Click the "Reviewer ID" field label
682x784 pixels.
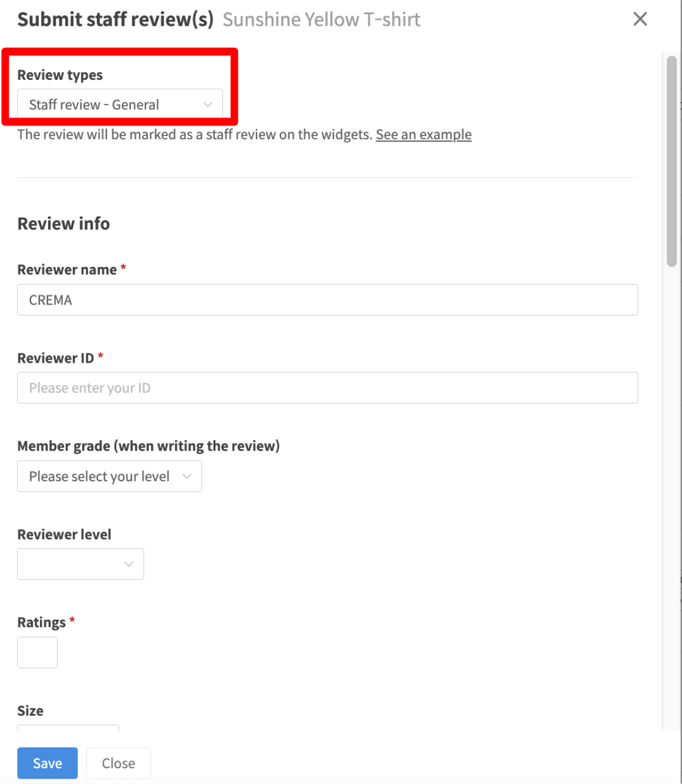tap(55, 358)
